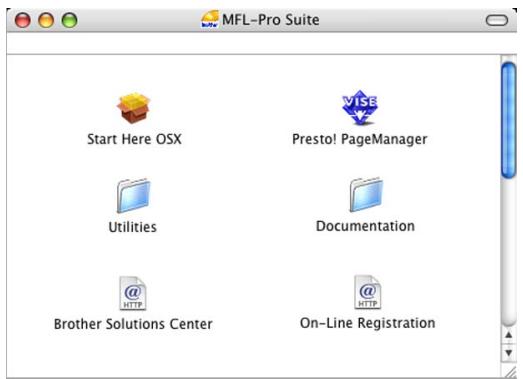Click the window resize grip in the corner
The image size is (523, 379).
coord(510,371)
